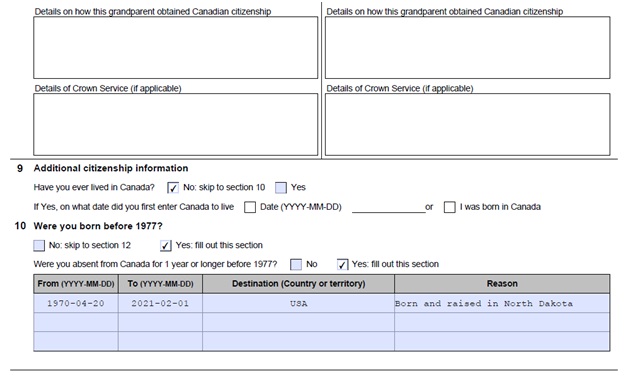The height and width of the screenshot is (378, 628).
Task: Click empty Destination cell in second row
Action: pos(298,322)
